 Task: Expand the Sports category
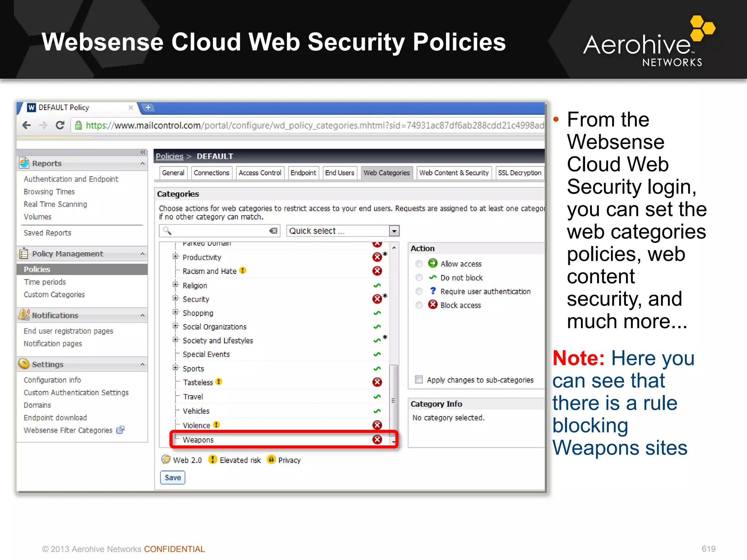click(x=175, y=368)
